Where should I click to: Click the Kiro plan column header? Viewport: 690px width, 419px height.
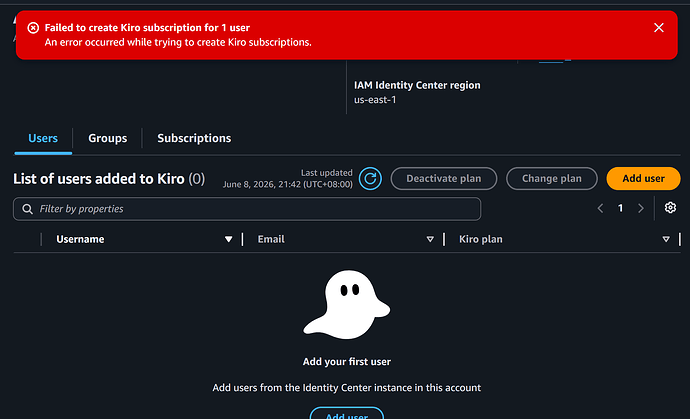point(481,239)
